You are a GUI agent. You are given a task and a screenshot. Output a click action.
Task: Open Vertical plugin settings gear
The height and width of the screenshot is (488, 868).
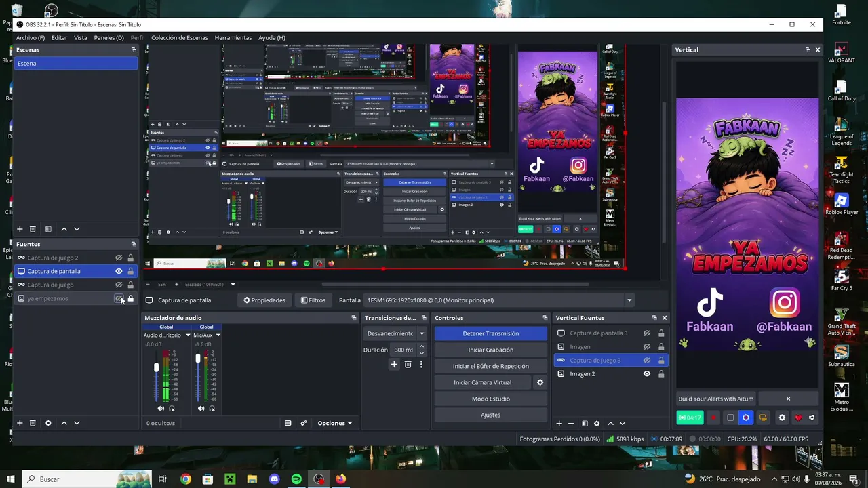pos(782,418)
